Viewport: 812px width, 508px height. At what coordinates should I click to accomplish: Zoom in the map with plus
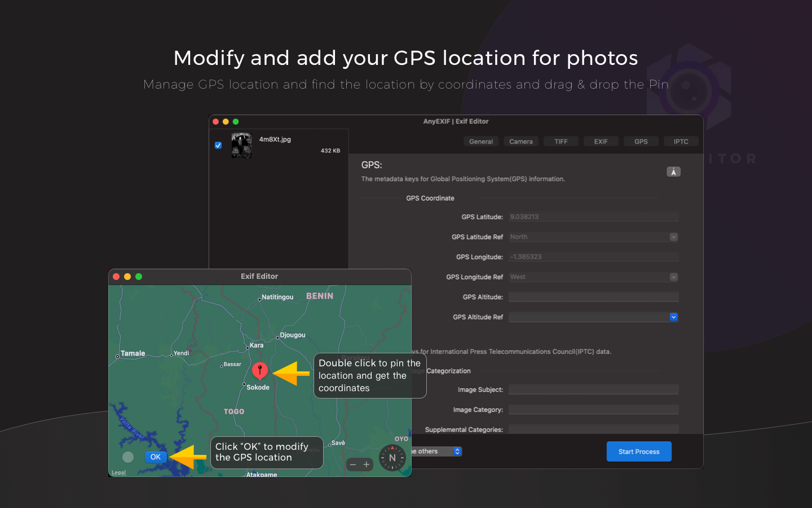pos(367,465)
